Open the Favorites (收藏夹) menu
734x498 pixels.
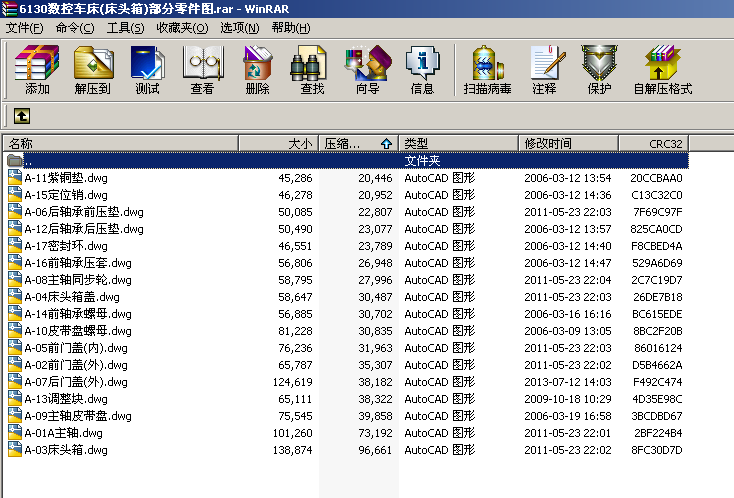182,27
